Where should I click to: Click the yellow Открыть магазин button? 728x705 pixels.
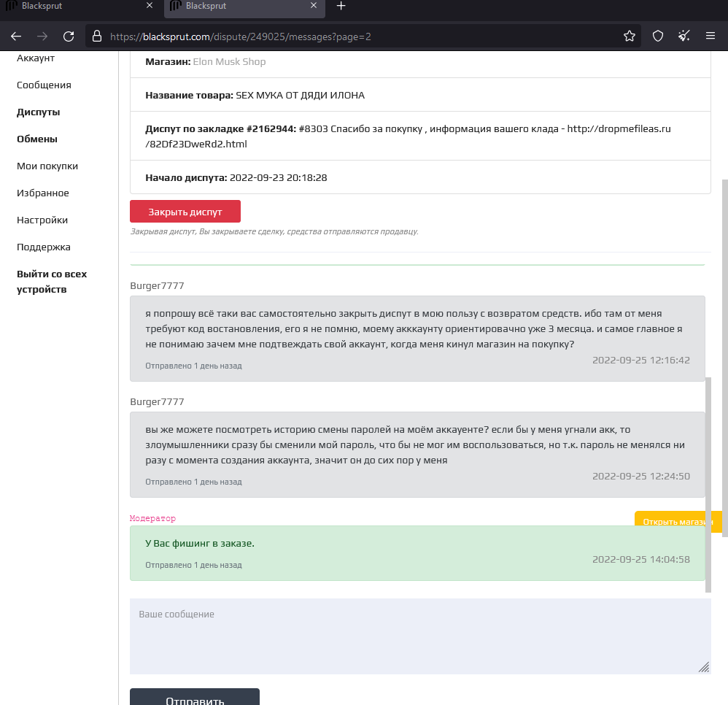pos(678,522)
